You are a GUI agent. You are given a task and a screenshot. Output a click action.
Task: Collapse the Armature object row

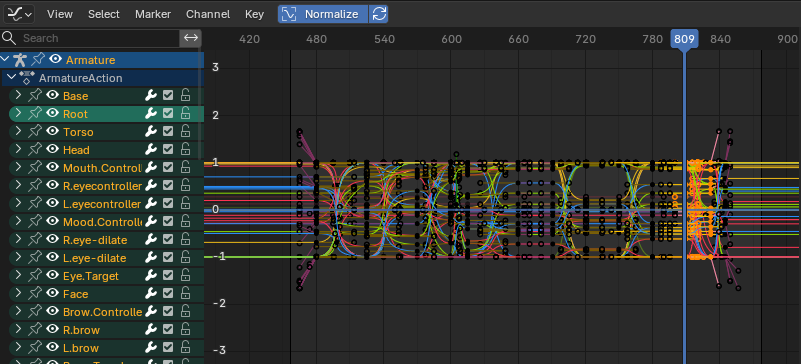coord(6,60)
